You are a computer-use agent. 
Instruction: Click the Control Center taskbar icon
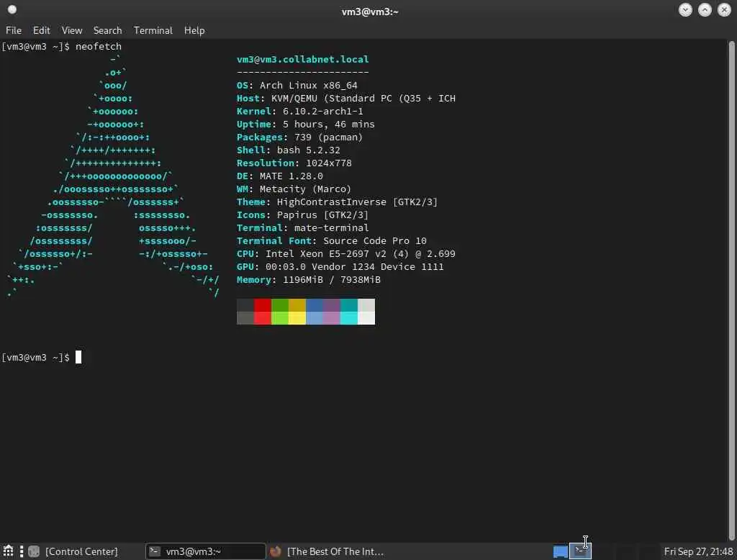coord(34,551)
